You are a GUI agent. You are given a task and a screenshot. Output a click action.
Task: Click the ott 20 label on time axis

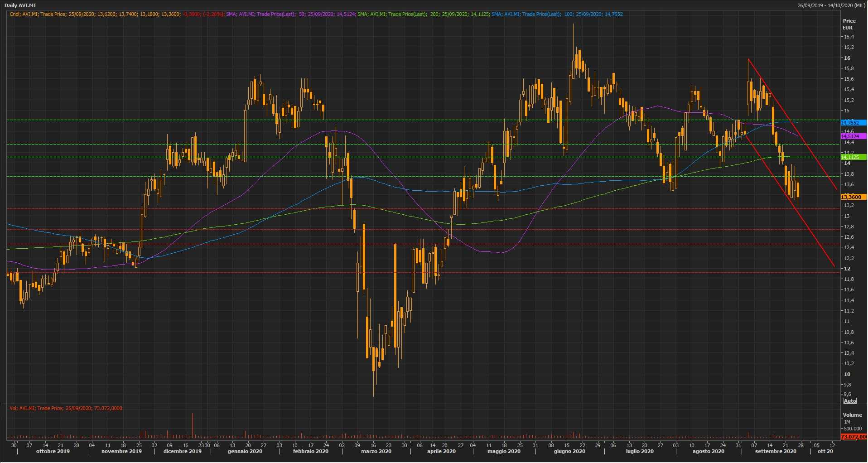(825, 451)
